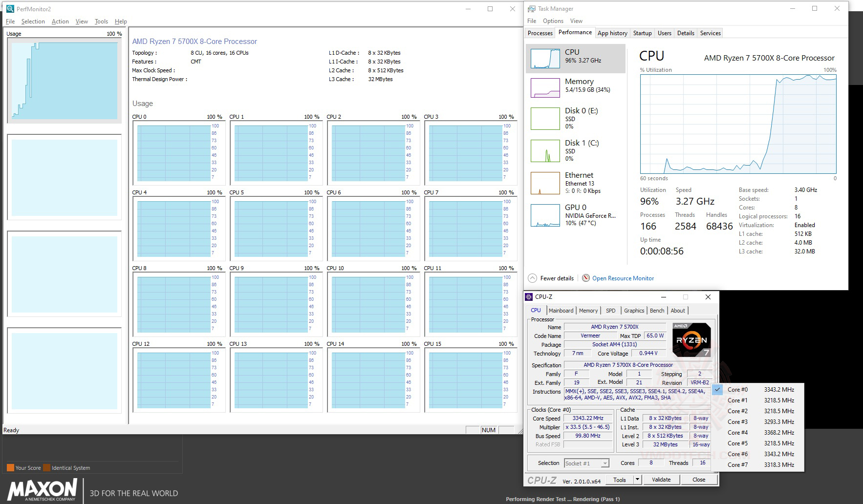Viewport: 863px width, 504px height.
Task: Open the File menu in PerfMonitor2
Action: tap(10, 21)
